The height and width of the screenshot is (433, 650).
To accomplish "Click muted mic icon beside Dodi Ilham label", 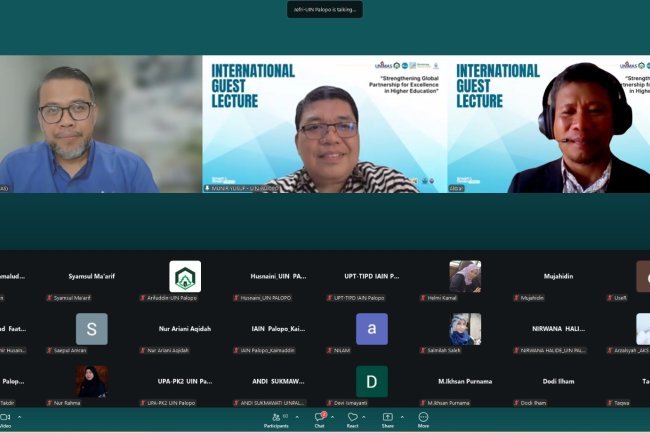I will click(517, 403).
